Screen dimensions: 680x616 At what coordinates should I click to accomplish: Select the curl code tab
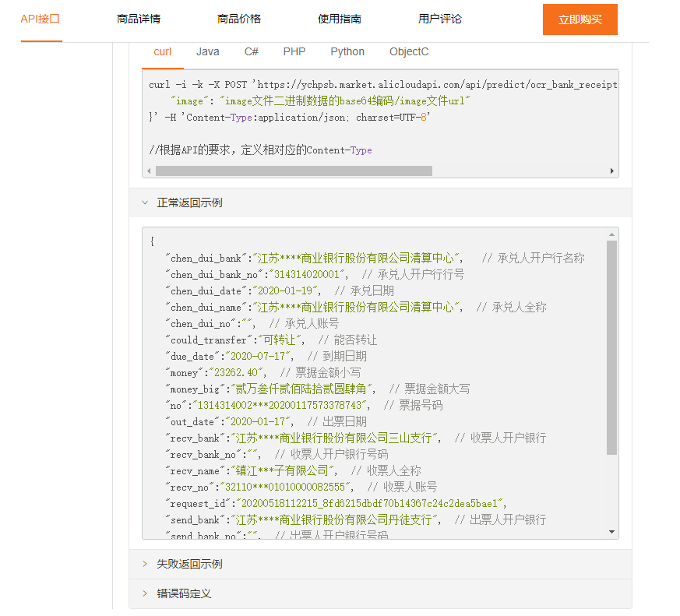click(x=163, y=52)
